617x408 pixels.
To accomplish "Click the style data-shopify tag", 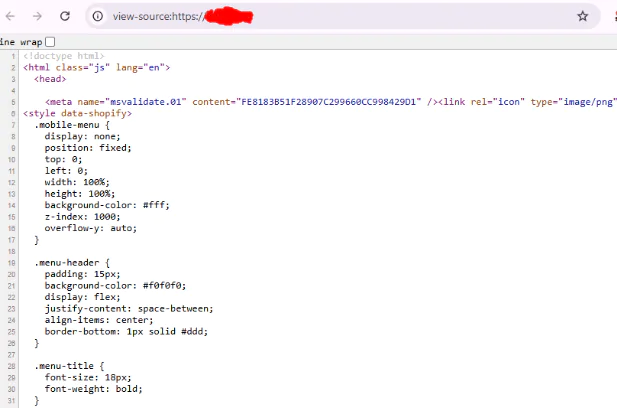I will tap(78, 113).
